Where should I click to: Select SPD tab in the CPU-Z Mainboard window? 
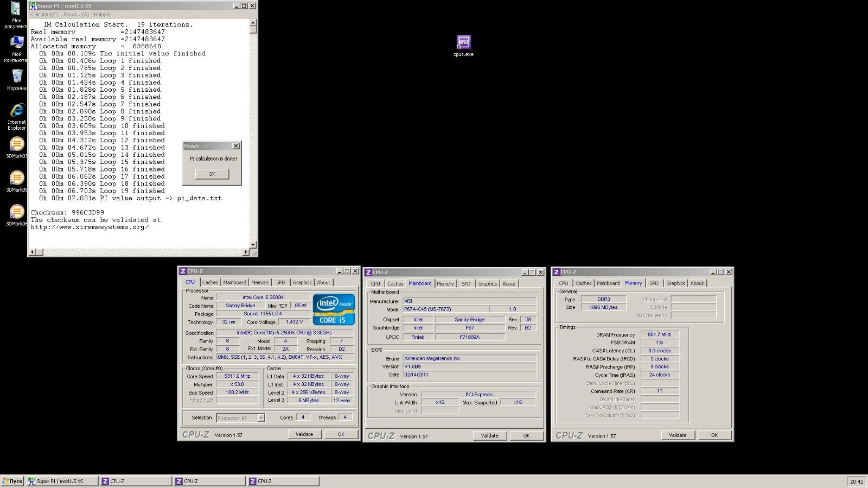click(x=466, y=283)
